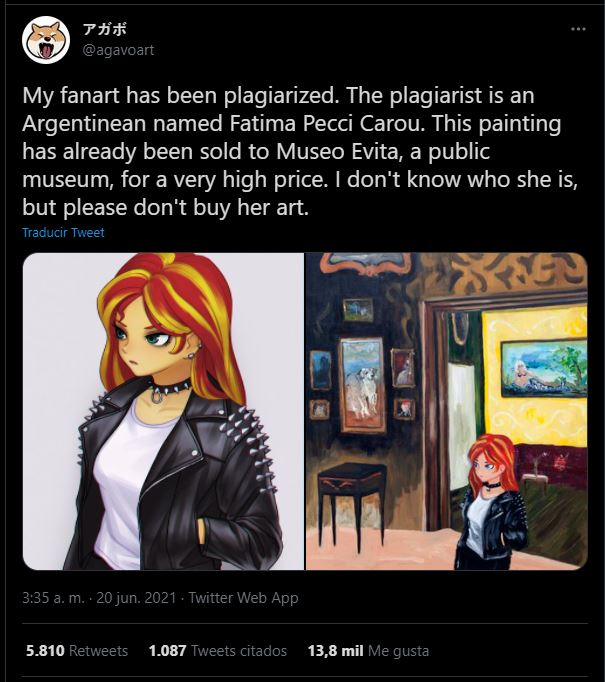Click the 5.810 retweet count number
Viewport: 605px width, 682px height.
pyautogui.click(x=45, y=651)
